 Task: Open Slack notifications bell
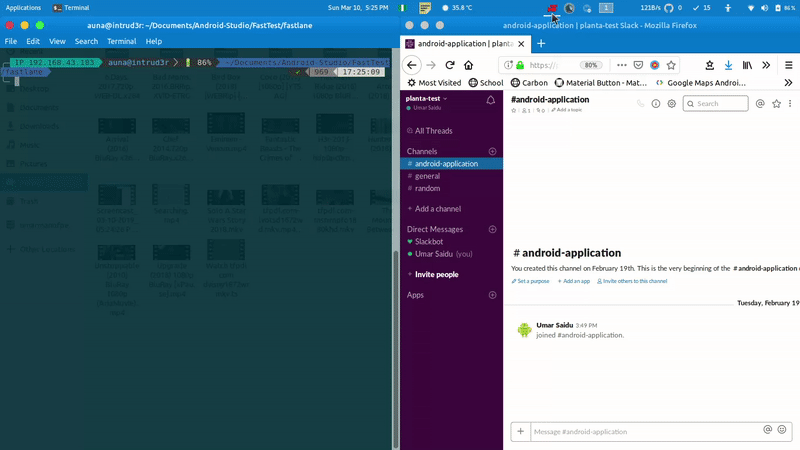(490, 101)
